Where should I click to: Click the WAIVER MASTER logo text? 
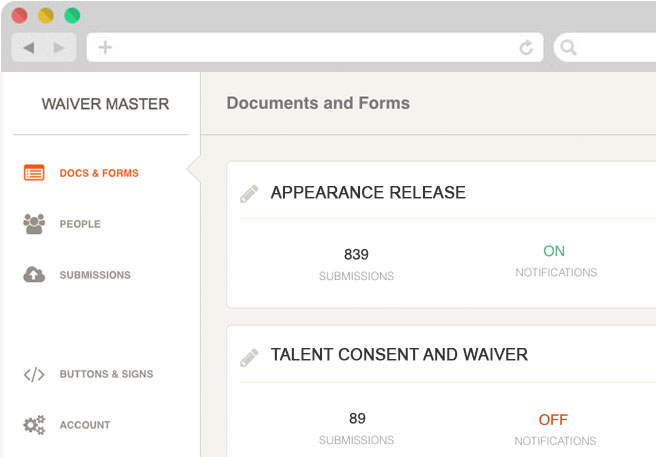pos(105,104)
